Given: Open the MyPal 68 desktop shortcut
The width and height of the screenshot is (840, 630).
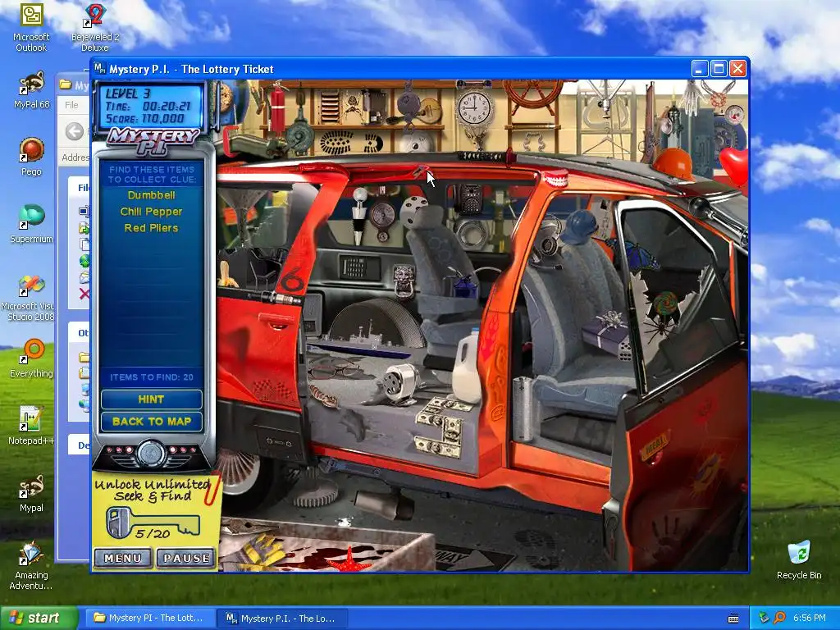Looking at the screenshot, I should [31, 90].
